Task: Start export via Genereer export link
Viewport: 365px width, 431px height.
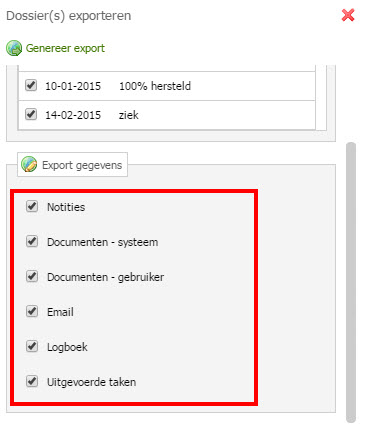Action: click(65, 48)
